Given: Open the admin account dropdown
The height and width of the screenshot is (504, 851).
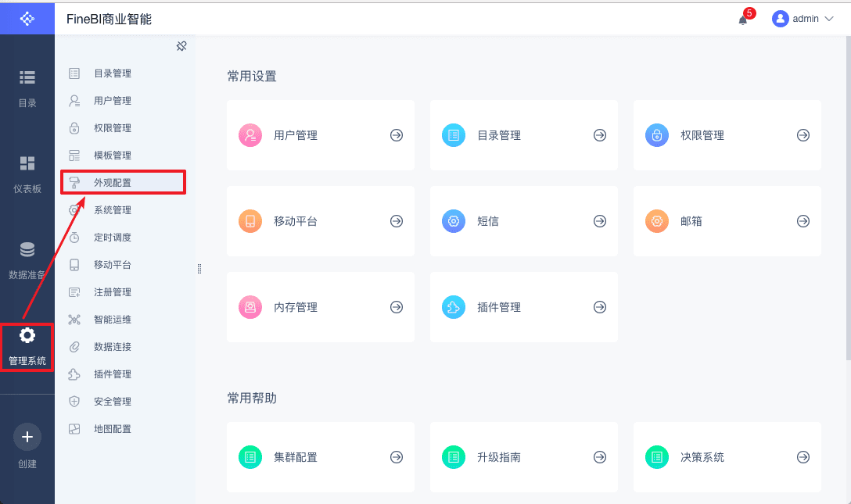Looking at the screenshot, I should 803,19.
